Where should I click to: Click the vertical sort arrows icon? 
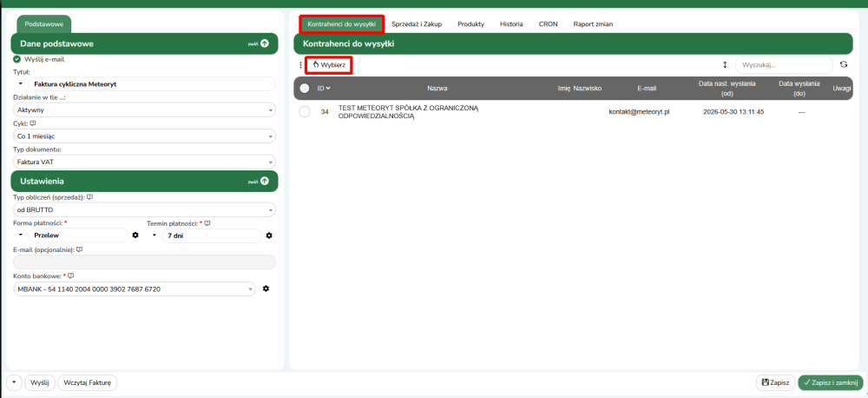pos(725,64)
